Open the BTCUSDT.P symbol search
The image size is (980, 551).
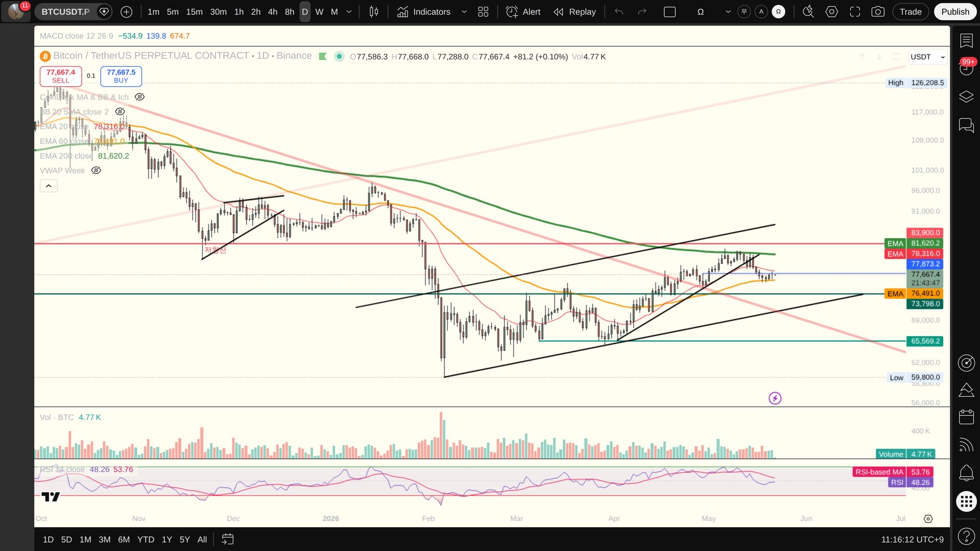click(66, 12)
